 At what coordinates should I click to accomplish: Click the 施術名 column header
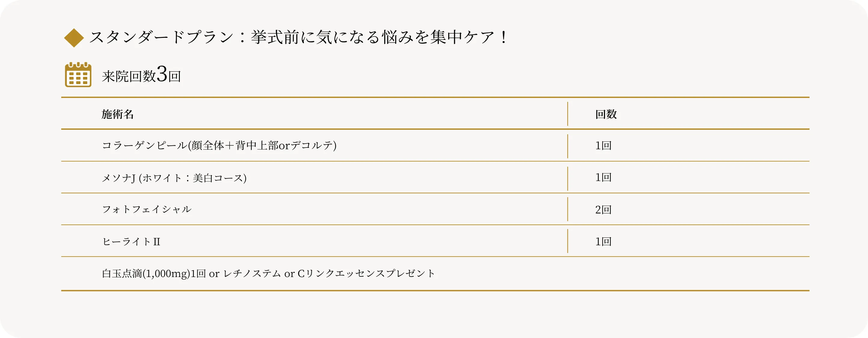118,114
